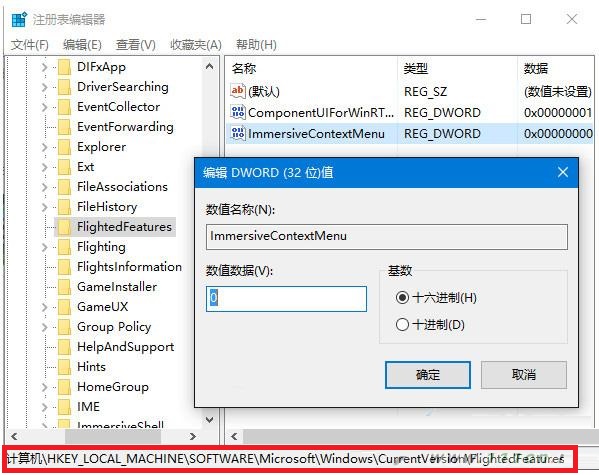The image size is (599, 475).
Task: Click the (默认) string value icon
Action: [x=238, y=91]
